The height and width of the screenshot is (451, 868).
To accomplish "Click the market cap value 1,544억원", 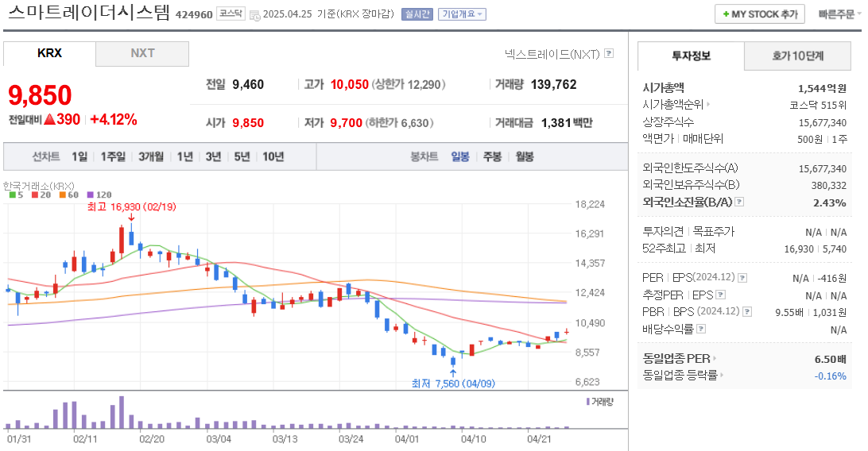I will [x=822, y=88].
